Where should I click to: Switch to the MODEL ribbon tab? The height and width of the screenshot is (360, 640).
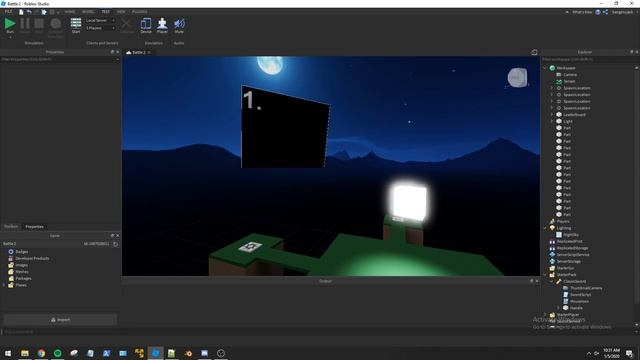pyautogui.click(x=88, y=12)
